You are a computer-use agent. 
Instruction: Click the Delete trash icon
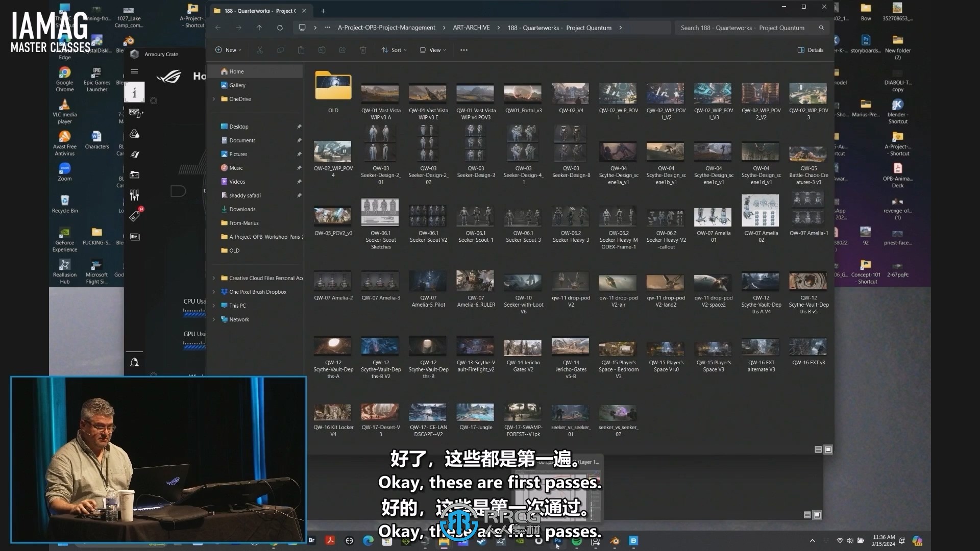363,50
